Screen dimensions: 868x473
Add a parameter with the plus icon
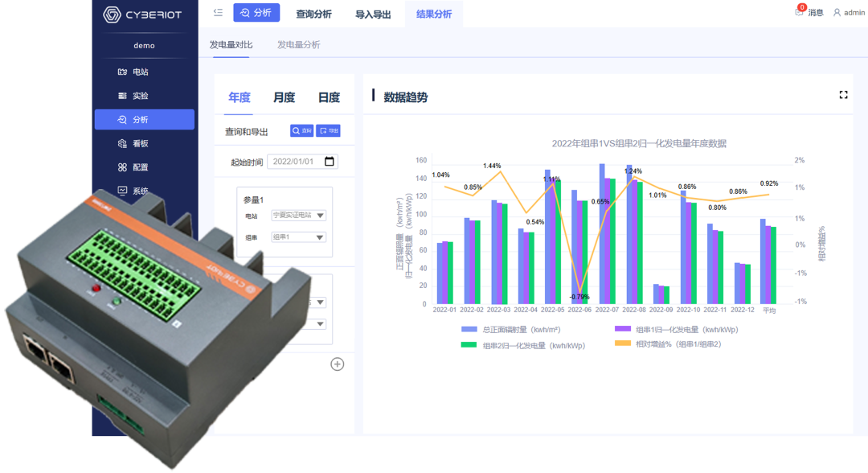coord(337,364)
